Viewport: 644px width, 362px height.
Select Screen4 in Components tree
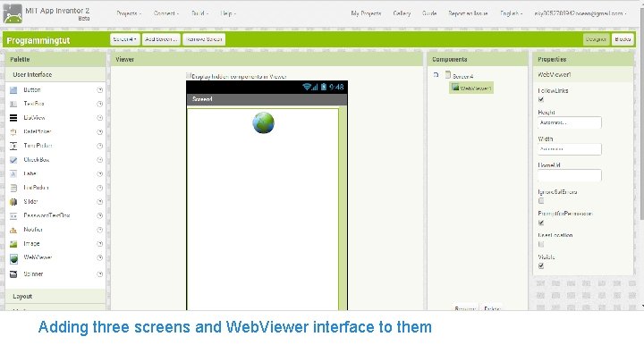pyautogui.click(x=462, y=76)
